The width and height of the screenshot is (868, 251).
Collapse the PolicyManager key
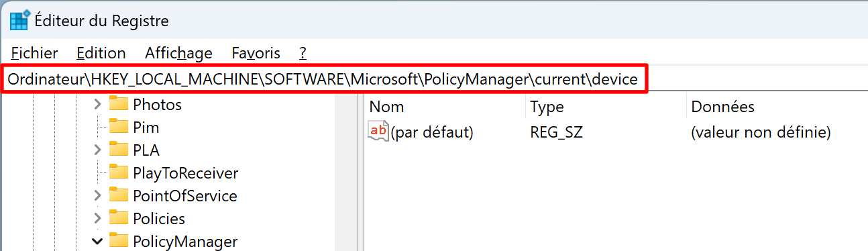click(97, 241)
